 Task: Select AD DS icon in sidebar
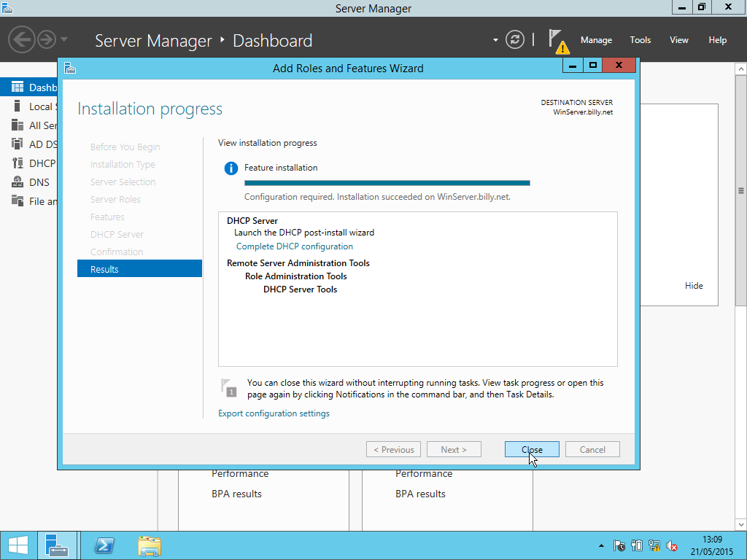18,144
